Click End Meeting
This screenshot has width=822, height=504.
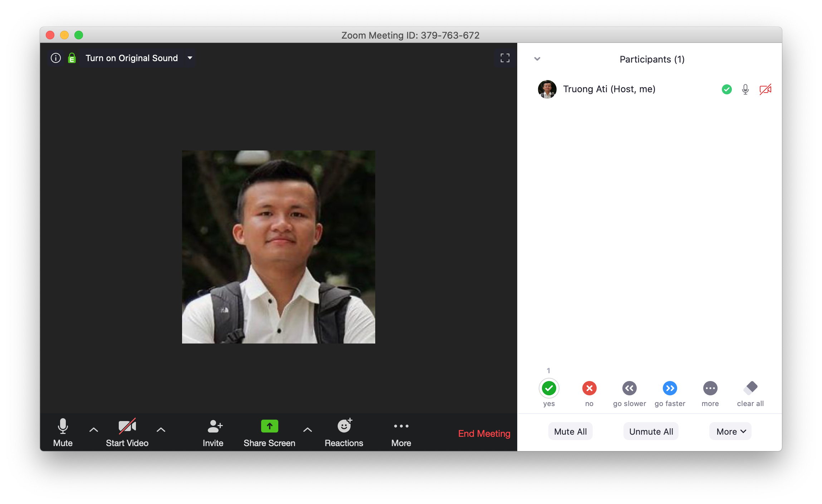tap(484, 434)
